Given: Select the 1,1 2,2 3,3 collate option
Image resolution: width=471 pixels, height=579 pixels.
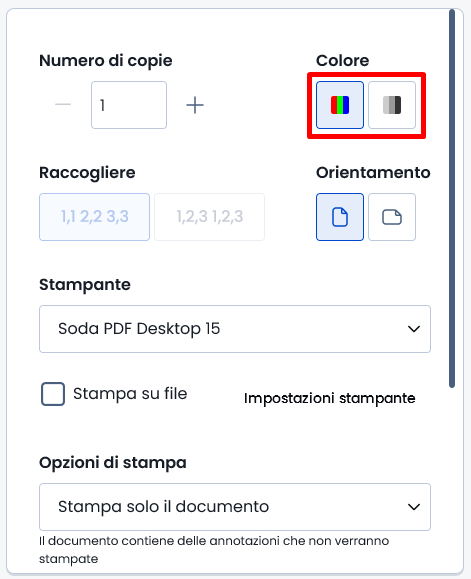Looking at the screenshot, I should [94, 217].
